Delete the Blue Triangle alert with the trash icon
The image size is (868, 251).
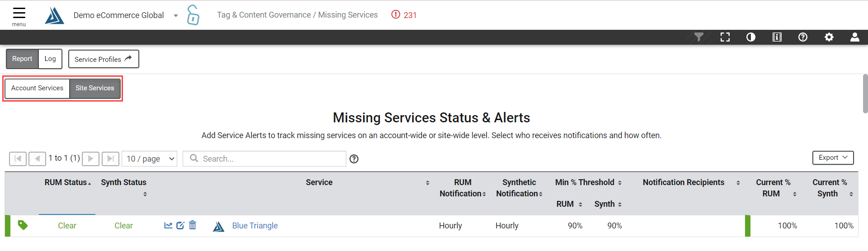pyautogui.click(x=193, y=225)
